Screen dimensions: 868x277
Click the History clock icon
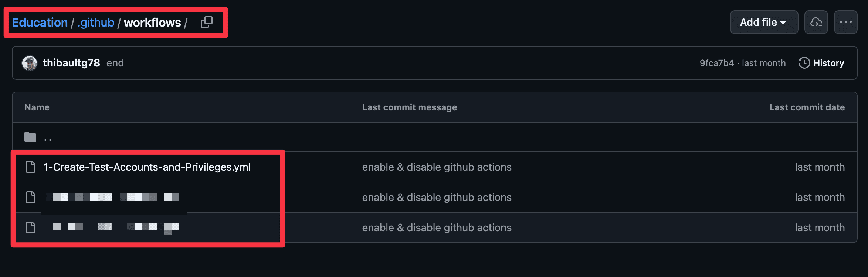(804, 63)
